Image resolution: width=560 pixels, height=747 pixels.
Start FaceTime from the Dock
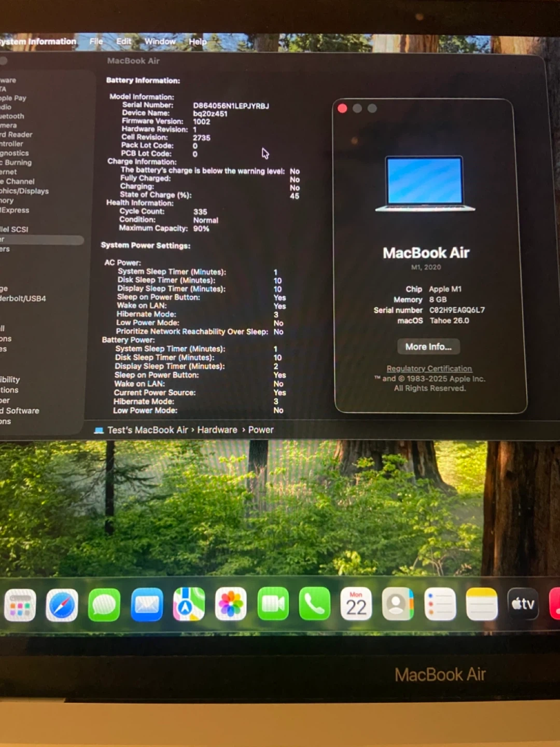tap(273, 604)
